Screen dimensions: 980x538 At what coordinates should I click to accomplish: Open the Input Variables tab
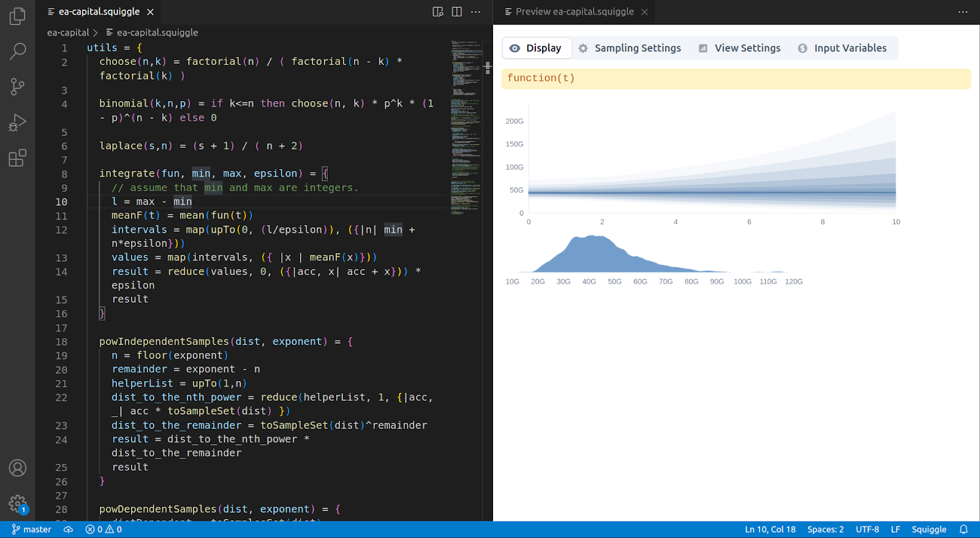pos(842,48)
